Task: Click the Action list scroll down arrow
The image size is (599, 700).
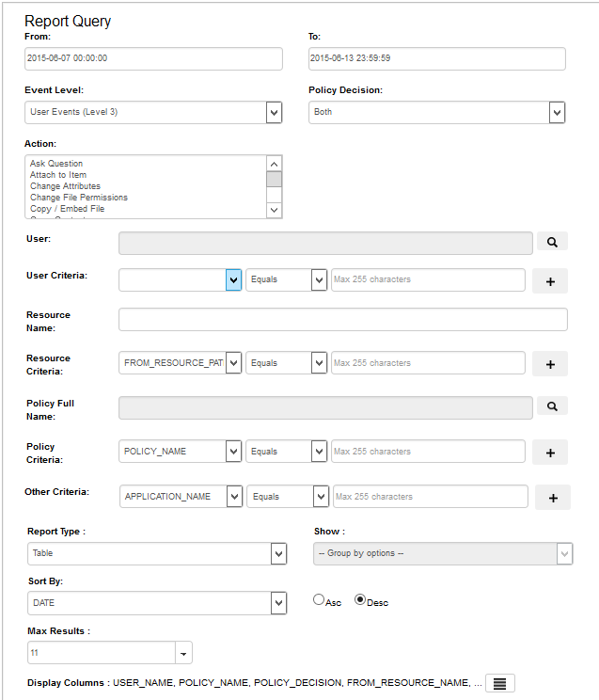Action: (x=274, y=210)
